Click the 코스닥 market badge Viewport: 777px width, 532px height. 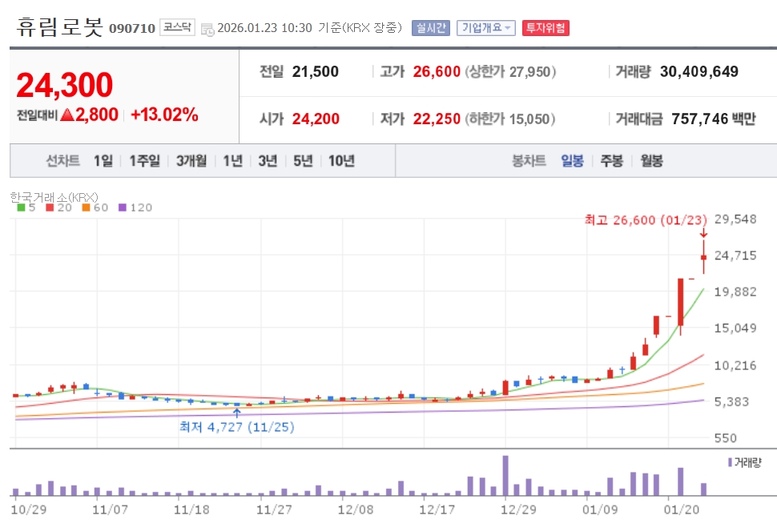click(x=177, y=27)
